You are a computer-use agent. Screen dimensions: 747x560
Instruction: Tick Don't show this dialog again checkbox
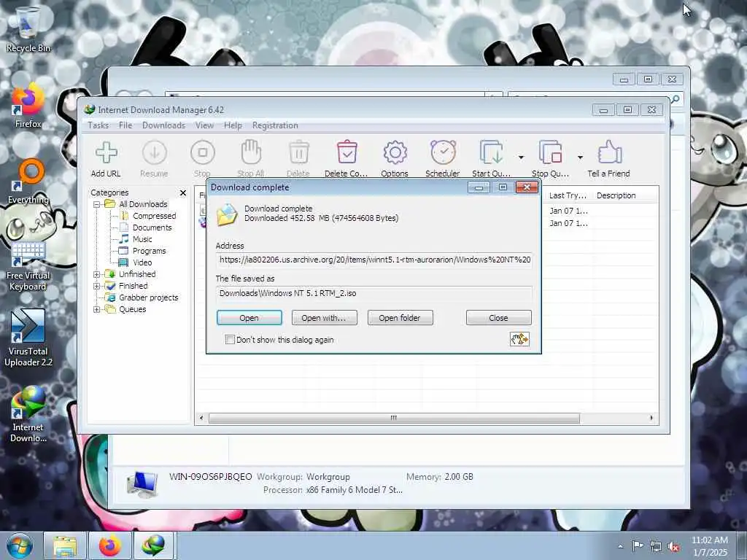coord(230,340)
